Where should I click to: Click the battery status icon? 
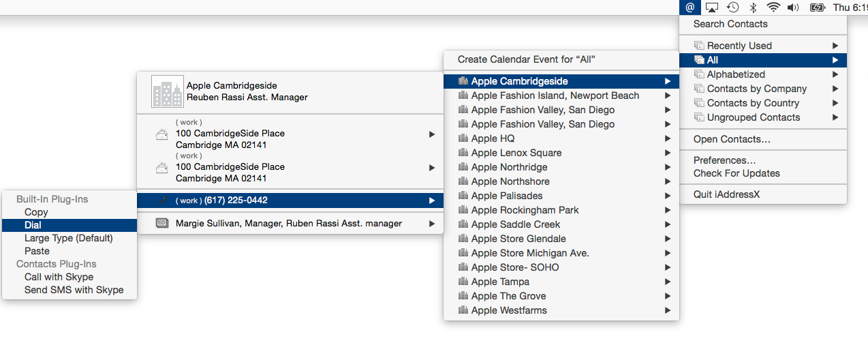click(817, 8)
